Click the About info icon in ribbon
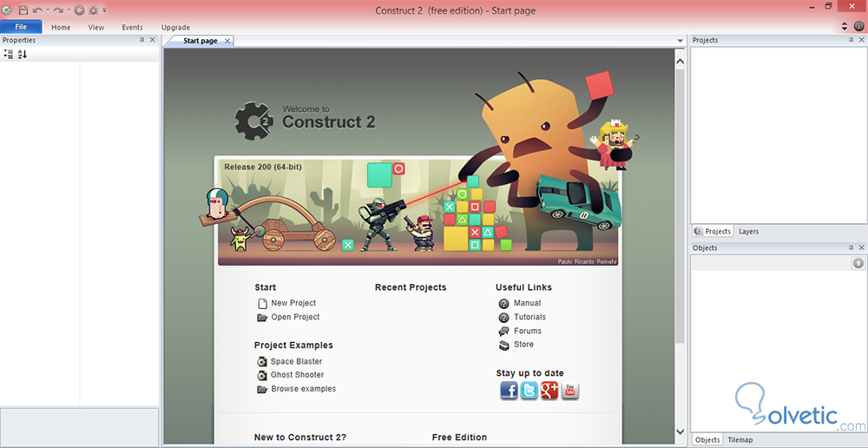The width and height of the screenshot is (868, 448). pyautogui.click(x=858, y=26)
